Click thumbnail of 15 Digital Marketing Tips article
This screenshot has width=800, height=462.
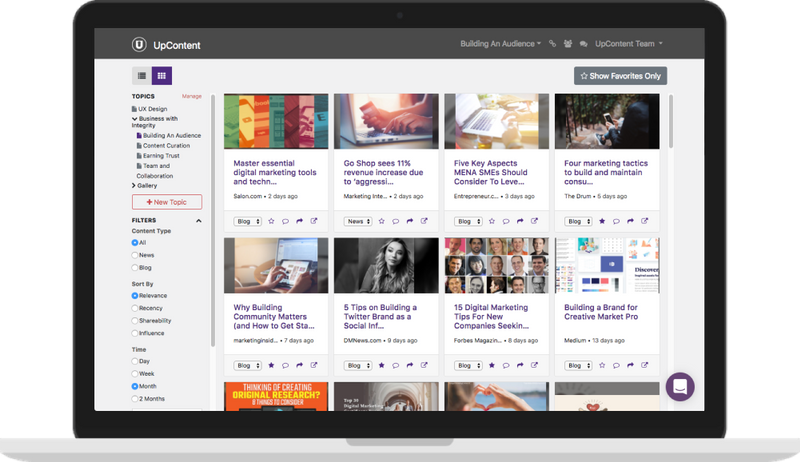[496, 265]
